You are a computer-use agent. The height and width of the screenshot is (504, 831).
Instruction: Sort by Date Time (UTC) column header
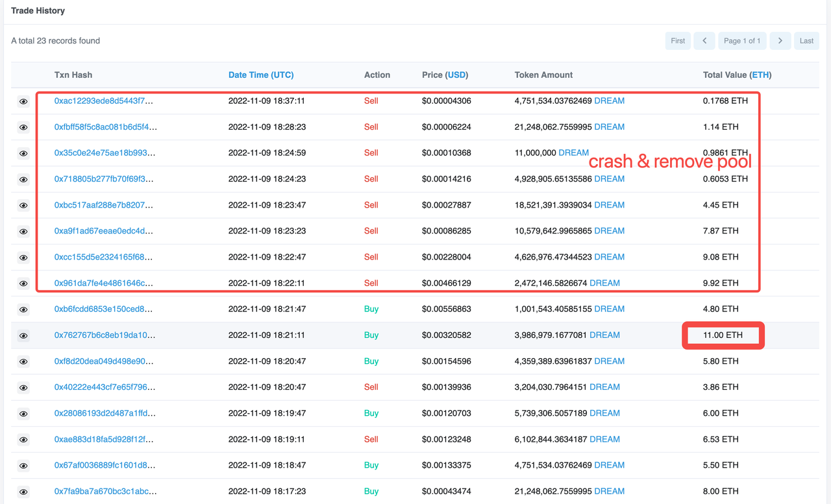(x=261, y=75)
